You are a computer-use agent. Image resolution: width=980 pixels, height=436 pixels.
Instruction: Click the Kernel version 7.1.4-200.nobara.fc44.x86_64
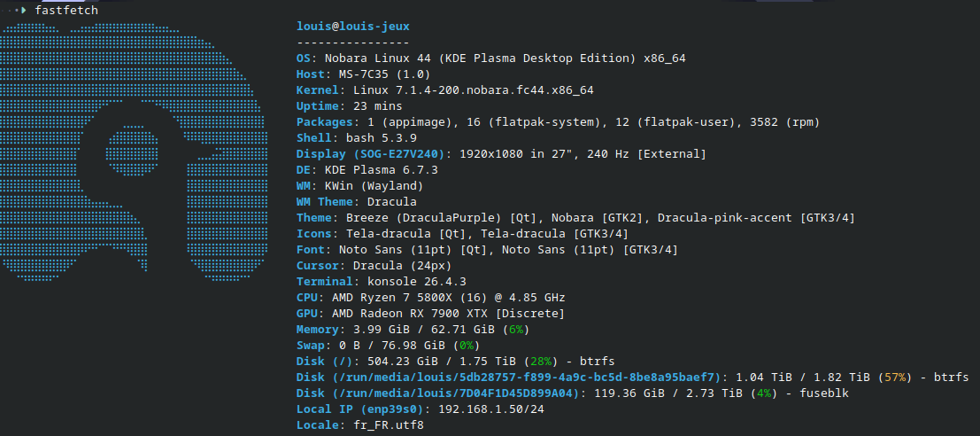[x=494, y=90]
